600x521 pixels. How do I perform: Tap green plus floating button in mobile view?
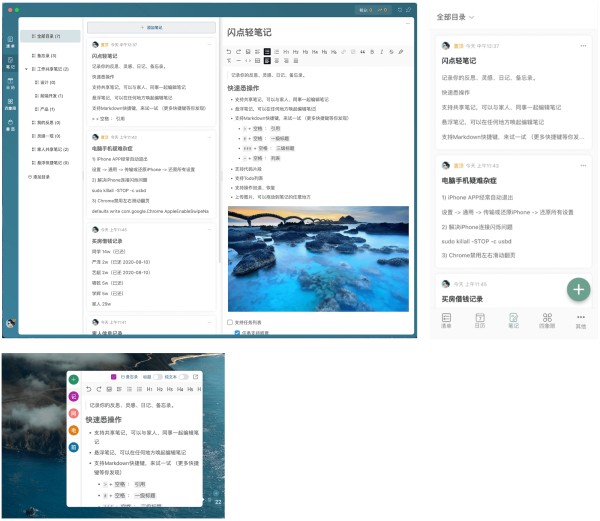point(579,289)
